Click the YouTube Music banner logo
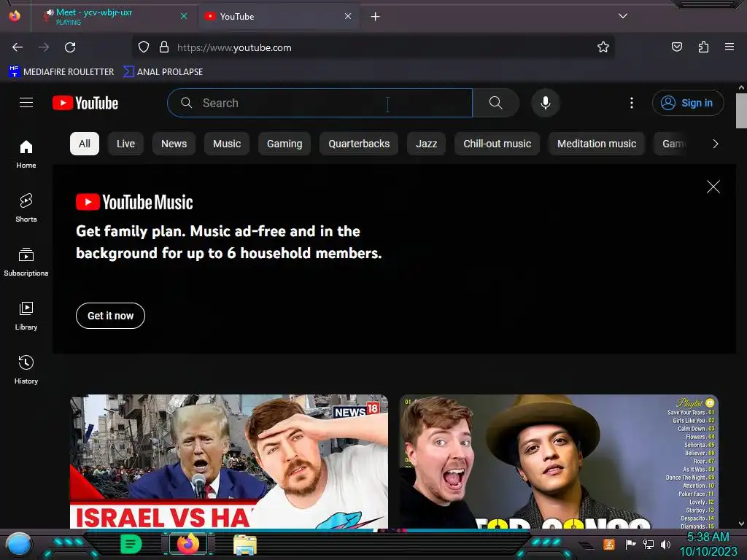Screen dimensions: 747x560 pyautogui.click(x=134, y=202)
